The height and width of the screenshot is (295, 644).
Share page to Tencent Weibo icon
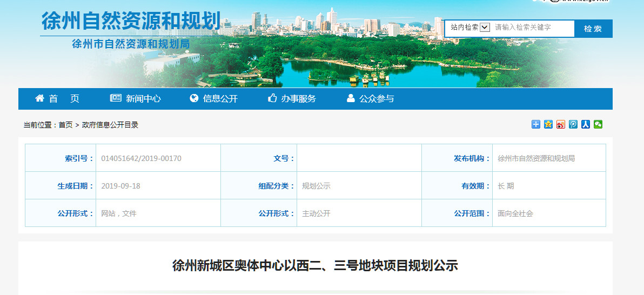(573, 124)
